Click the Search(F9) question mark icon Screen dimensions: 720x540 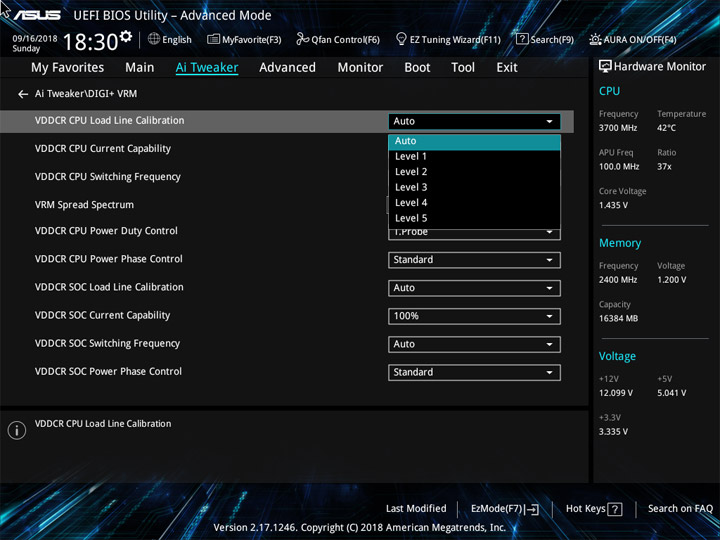pos(522,39)
